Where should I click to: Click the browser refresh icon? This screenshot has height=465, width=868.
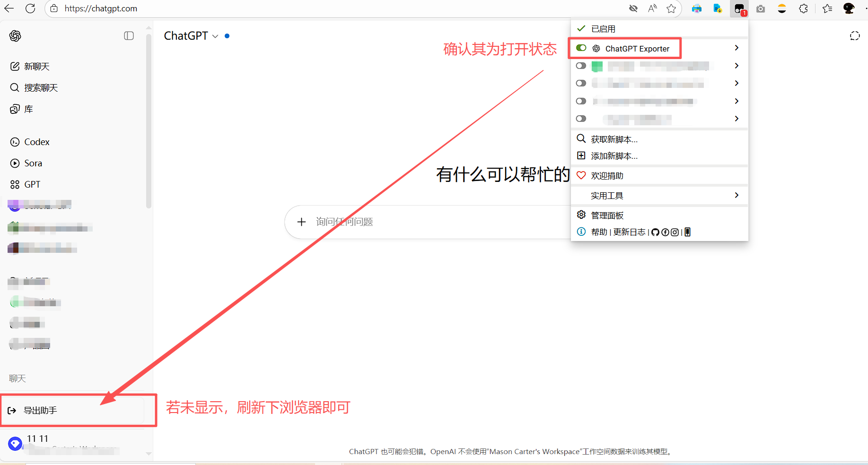click(x=30, y=9)
